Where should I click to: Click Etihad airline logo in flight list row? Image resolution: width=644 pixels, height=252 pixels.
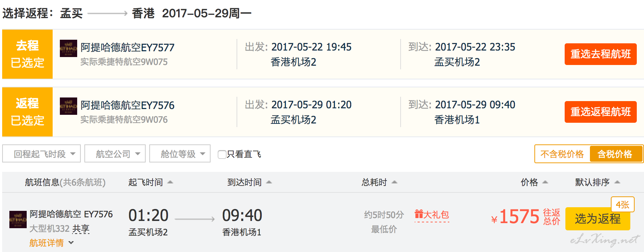tap(18, 220)
